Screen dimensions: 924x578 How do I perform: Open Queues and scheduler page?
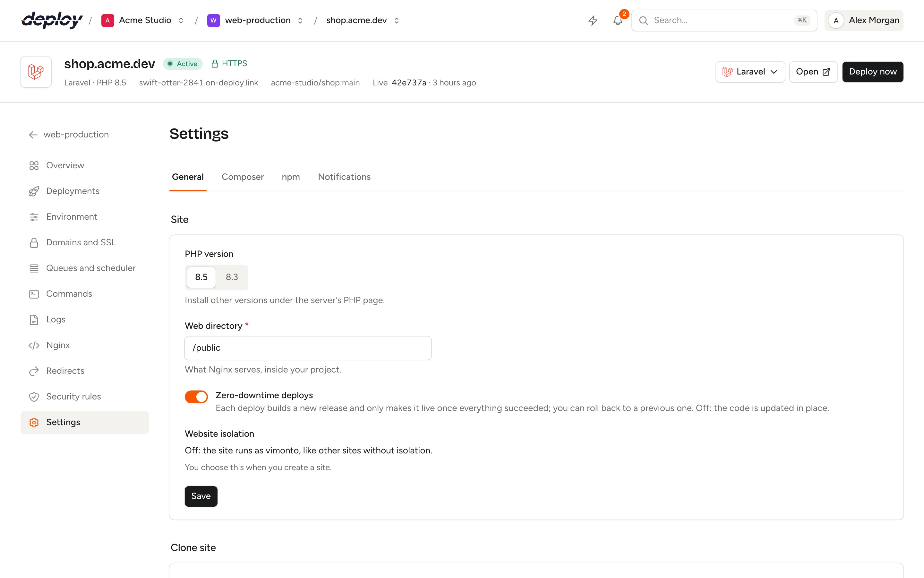pyautogui.click(x=85, y=268)
